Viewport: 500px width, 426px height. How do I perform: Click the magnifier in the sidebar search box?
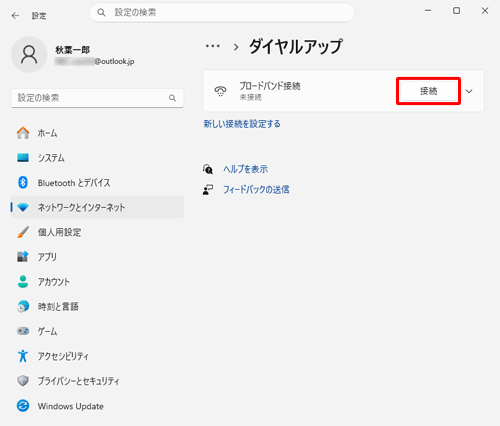172,98
